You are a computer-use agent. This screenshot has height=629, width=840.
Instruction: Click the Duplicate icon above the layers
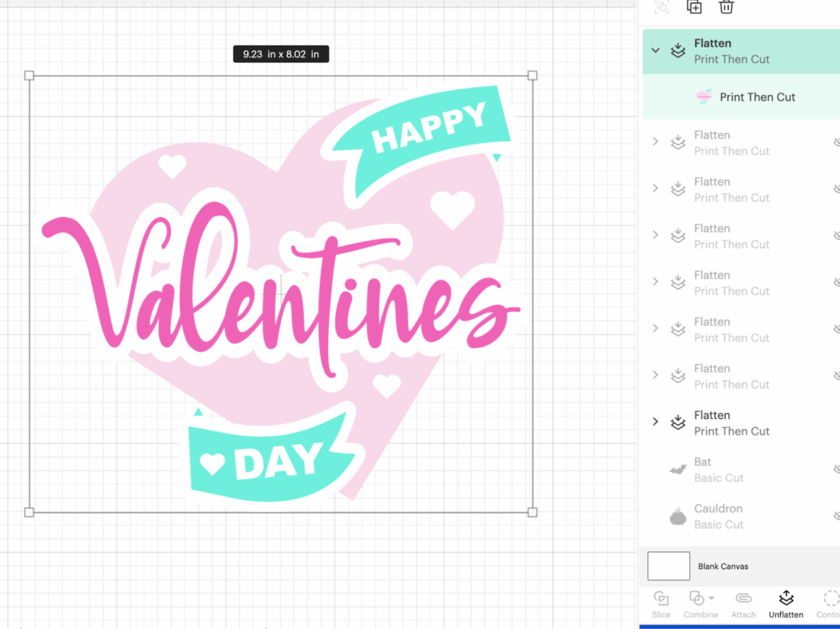(694, 7)
